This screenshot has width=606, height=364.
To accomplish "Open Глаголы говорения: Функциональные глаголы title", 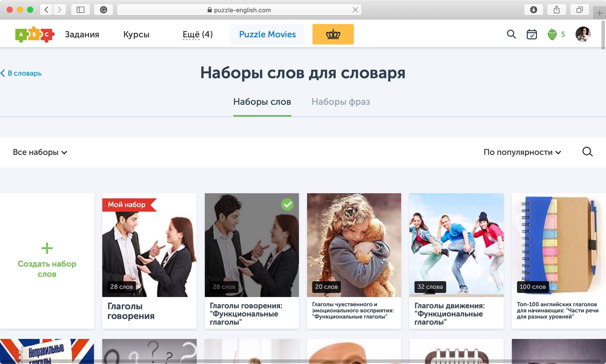I will [x=246, y=314].
